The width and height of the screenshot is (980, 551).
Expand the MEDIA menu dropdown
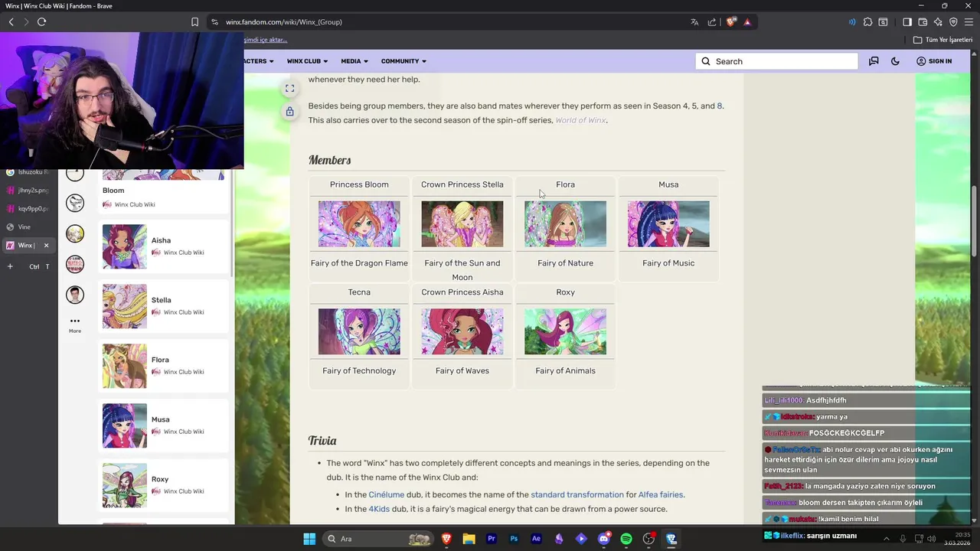354,61
